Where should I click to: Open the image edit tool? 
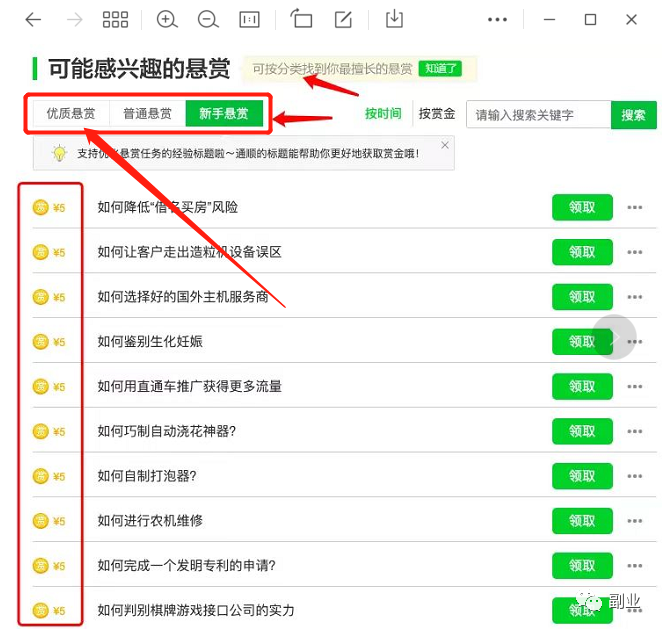pos(343,20)
